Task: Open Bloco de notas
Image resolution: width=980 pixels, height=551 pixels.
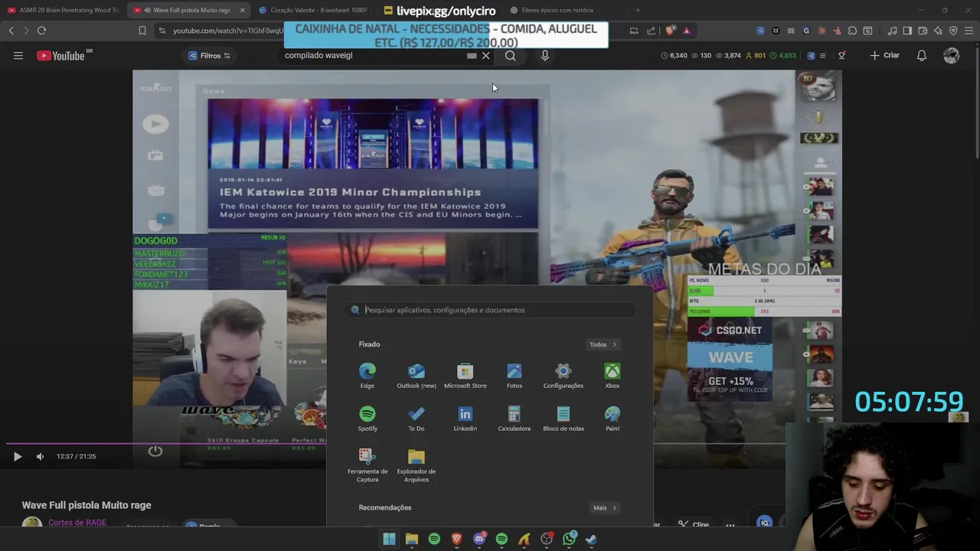Action: (563, 419)
